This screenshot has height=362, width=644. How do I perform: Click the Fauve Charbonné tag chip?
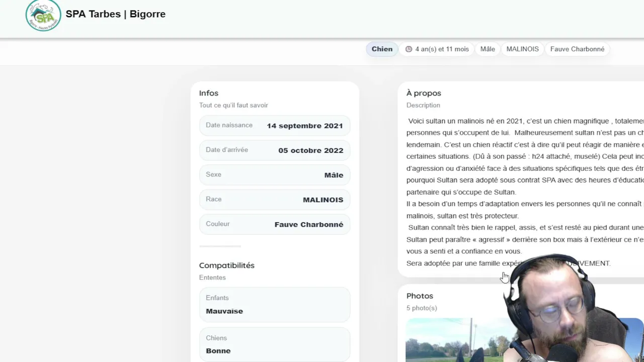tap(577, 49)
